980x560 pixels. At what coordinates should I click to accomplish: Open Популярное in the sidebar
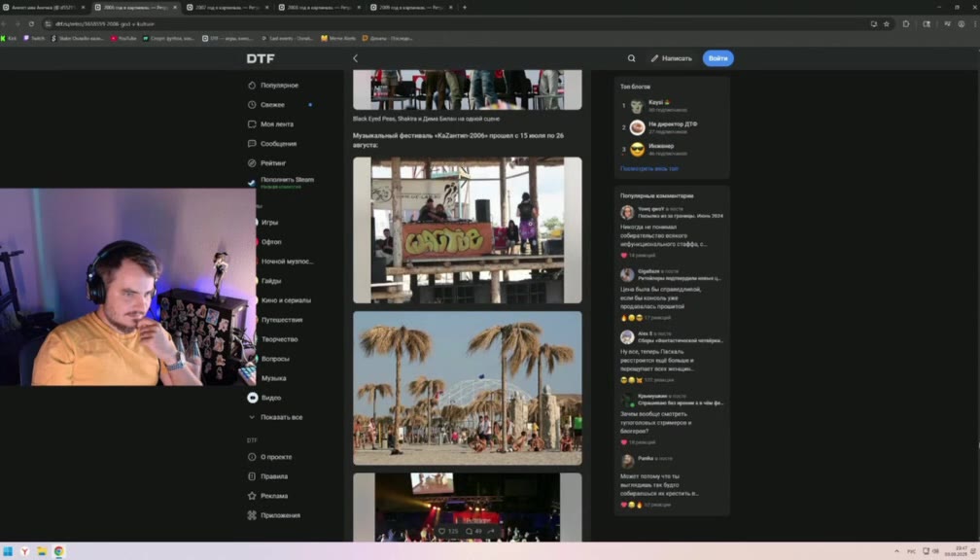click(279, 85)
